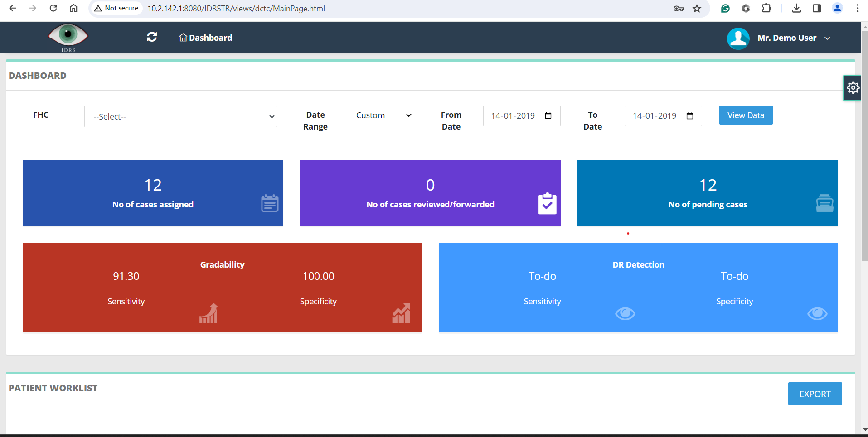Viewport: 868px width, 437px height.
Task: Click the refresh sync icon in header
Action: (152, 37)
